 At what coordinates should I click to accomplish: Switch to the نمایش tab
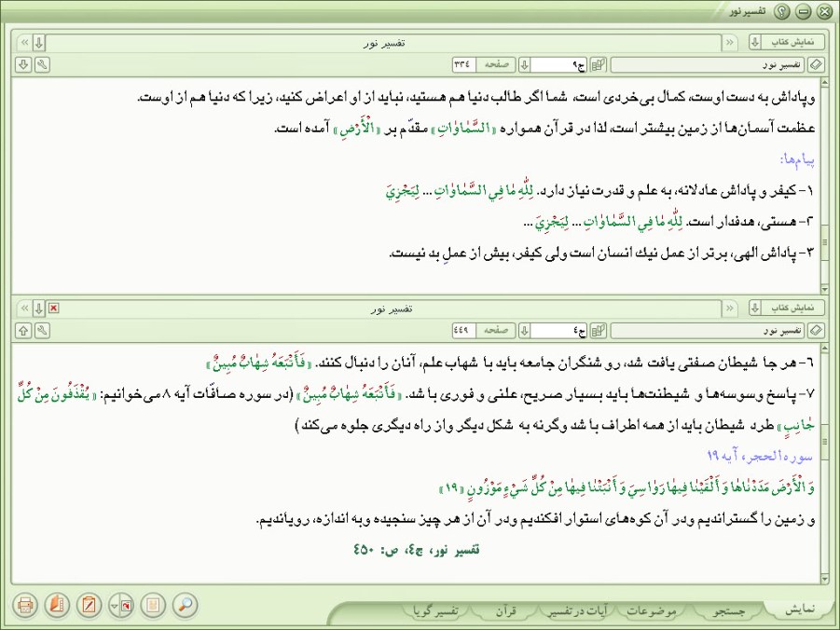[800, 609]
